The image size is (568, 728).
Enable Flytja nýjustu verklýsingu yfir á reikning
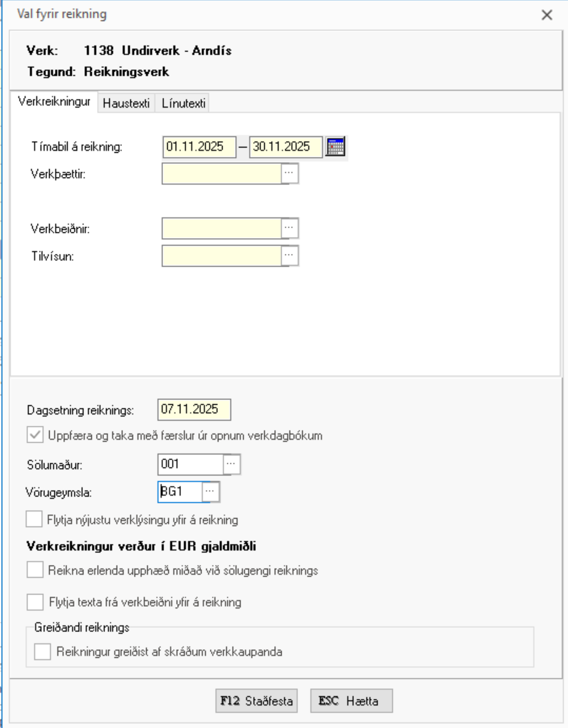click(35, 520)
